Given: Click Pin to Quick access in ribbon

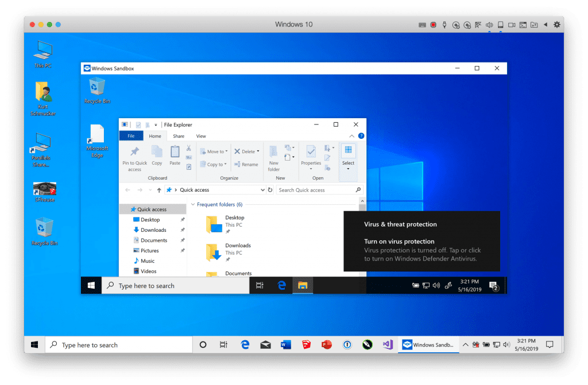Looking at the screenshot, I should (134, 159).
